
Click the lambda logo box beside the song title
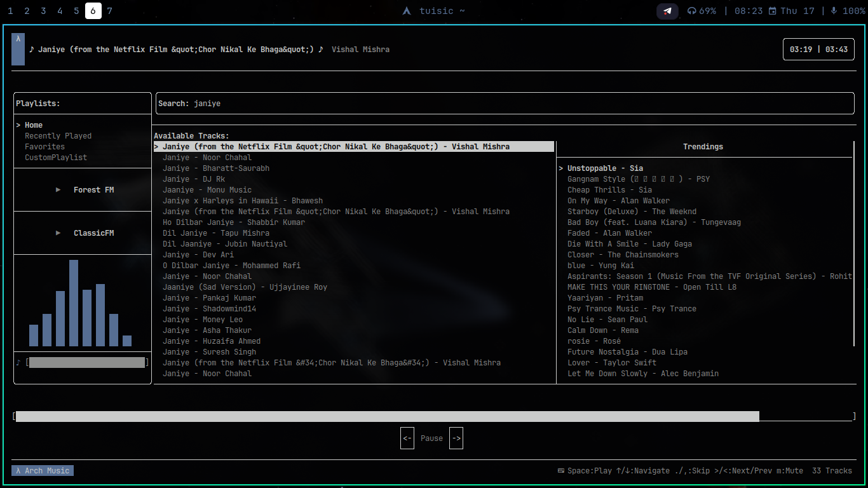[x=18, y=50]
